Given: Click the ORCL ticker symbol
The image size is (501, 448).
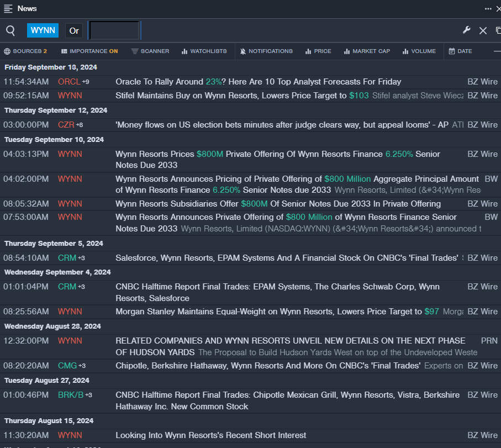Looking at the screenshot, I should pos(69,82).
